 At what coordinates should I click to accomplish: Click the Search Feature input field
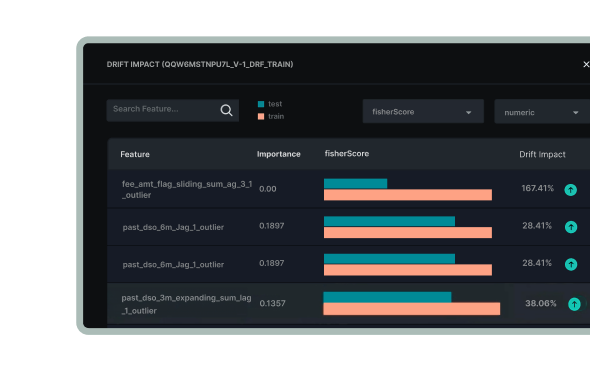[x=173, y=110]
